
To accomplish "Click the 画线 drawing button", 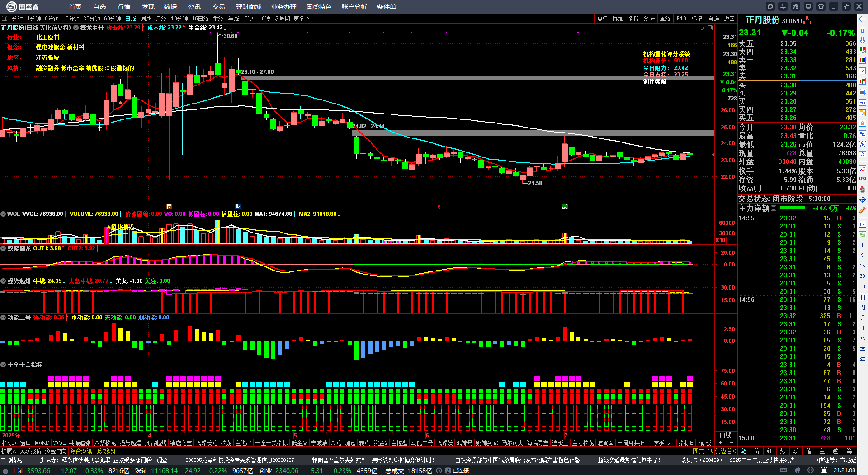I will 665,19.
